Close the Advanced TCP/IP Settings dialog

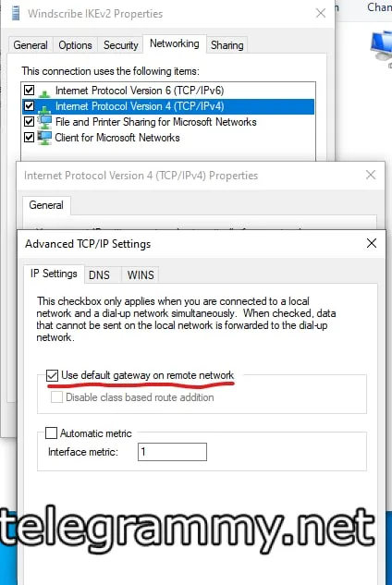coord(372,243)
